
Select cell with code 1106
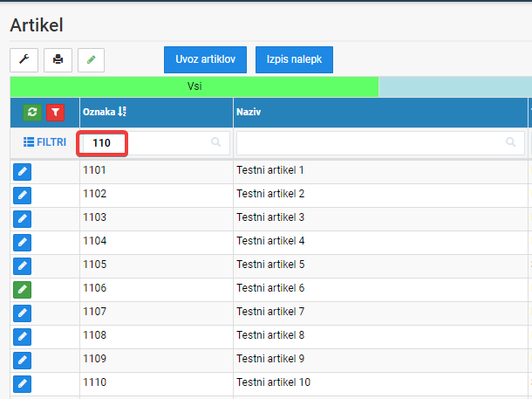(x=156, y=290)
